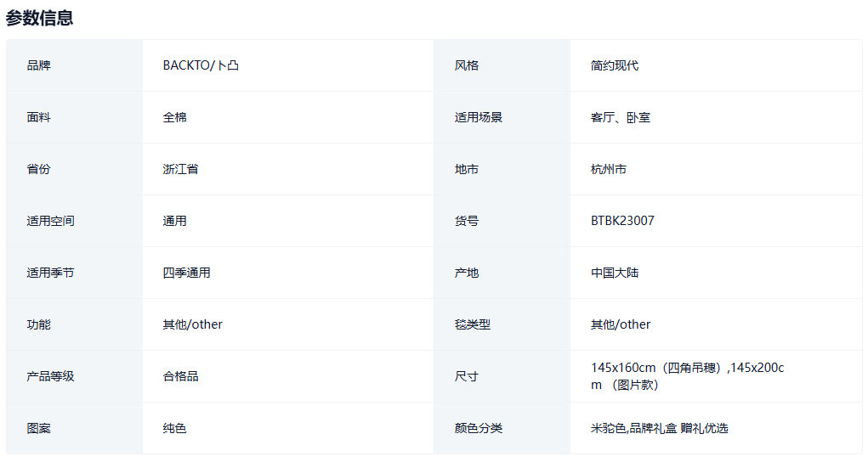868x462 pixels.
Task: Click the 适用空间 value 通用
Action: 175,221
